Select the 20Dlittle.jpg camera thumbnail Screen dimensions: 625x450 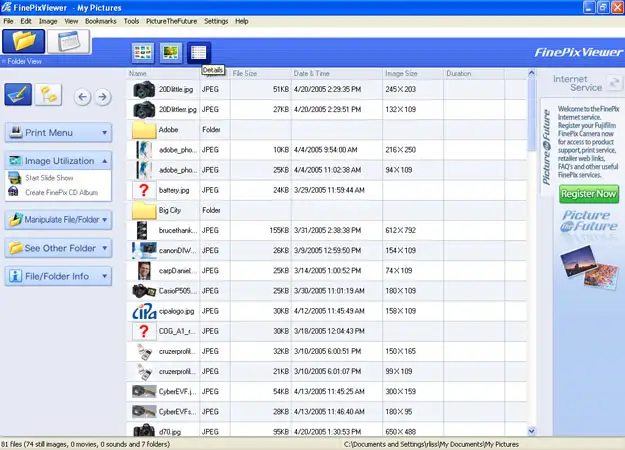coord(144,89)
